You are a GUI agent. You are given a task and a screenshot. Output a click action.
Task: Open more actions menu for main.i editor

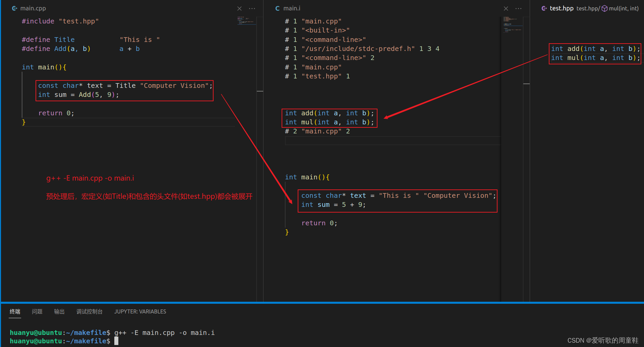point(519,8)
